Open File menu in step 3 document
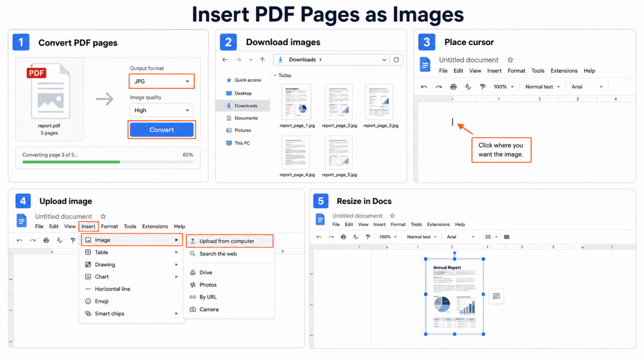Screen dimensions: 644x362 (443, 71)
